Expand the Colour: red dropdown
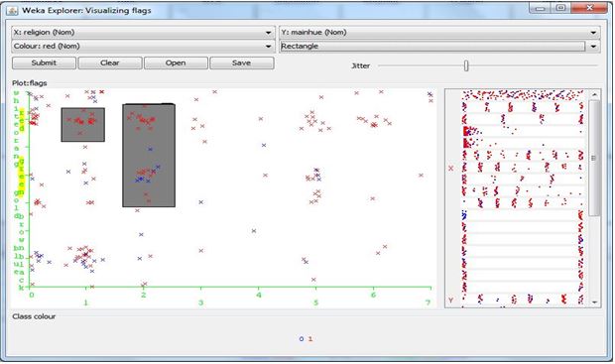 143,46
